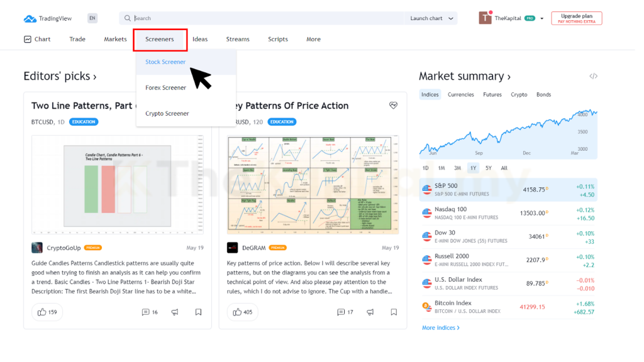Click the Search input field
The height and width of the screenshot is (362, 644).
264,18
